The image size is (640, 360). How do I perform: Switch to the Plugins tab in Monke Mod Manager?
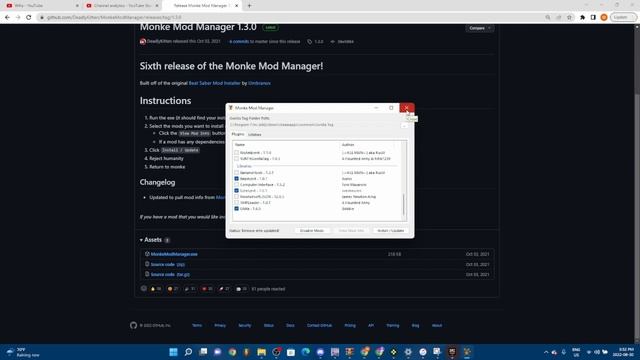(x=238, y=134)
